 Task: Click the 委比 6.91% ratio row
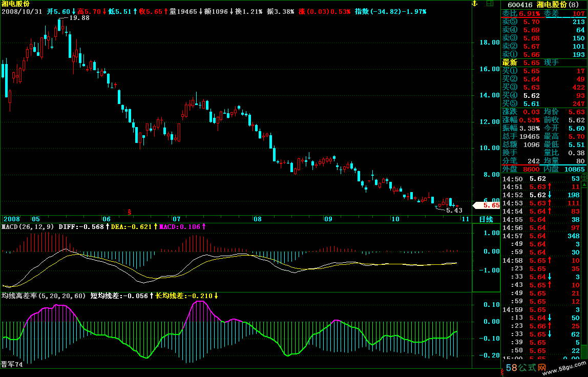[x=521, y=14]
